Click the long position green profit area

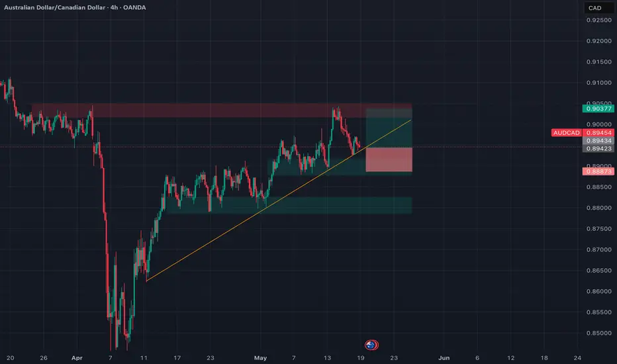tap(389, 128)
